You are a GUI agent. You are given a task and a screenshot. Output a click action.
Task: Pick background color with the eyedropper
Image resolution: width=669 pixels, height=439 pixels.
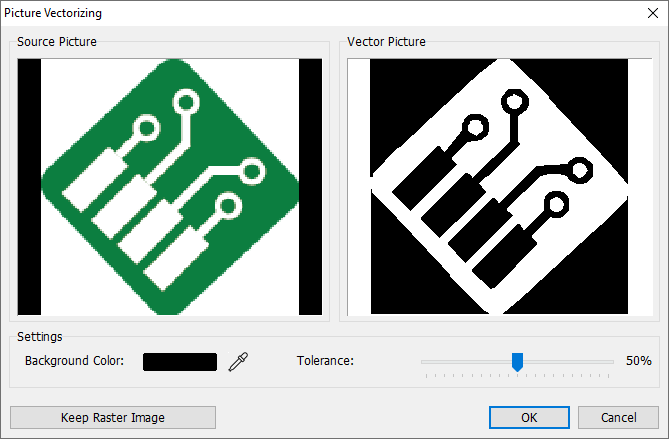click(x=238, y=362)
